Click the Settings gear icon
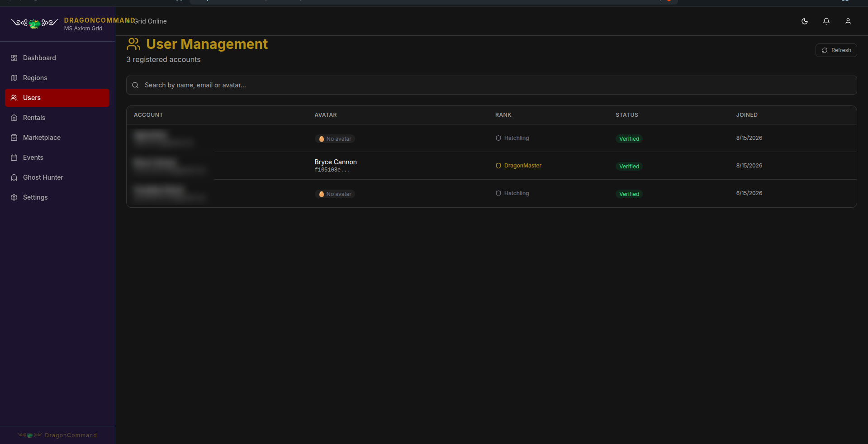Viewport: 868px width, 444px height. pos(14,197)
